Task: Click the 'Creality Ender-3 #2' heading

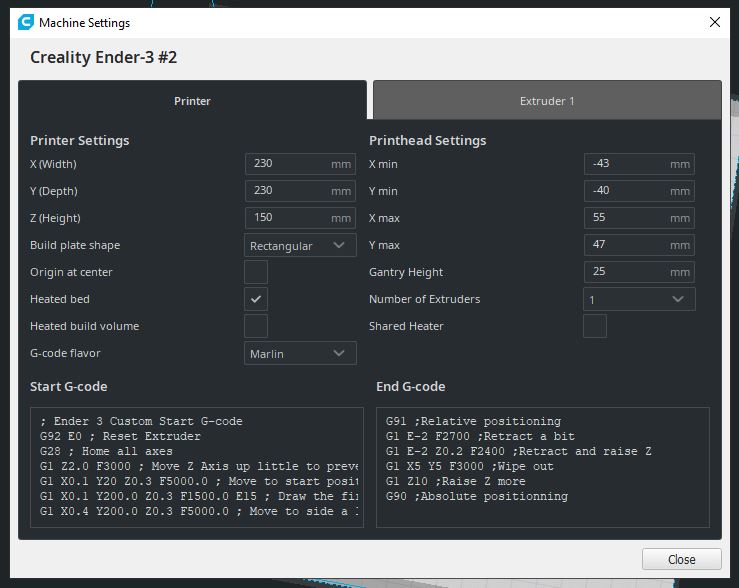Action: click(x=104, y=57)
